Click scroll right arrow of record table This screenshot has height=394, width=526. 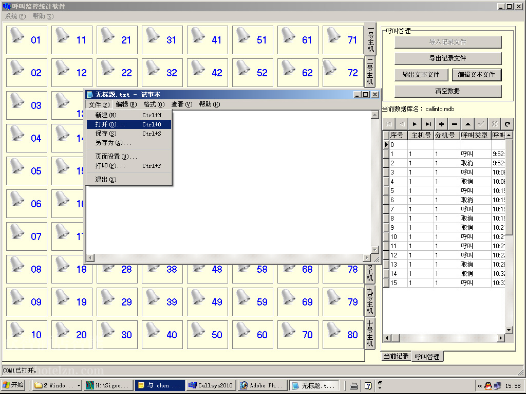[501, 338]
